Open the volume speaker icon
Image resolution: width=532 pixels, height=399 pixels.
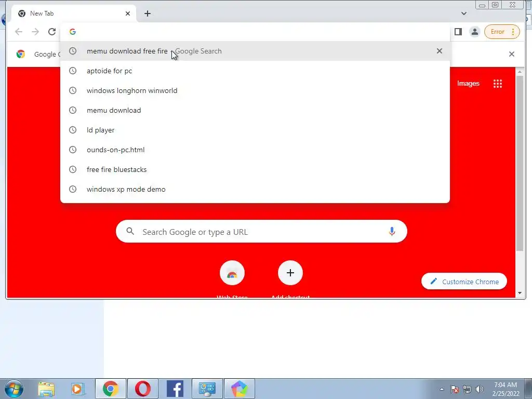coord(480,389)
